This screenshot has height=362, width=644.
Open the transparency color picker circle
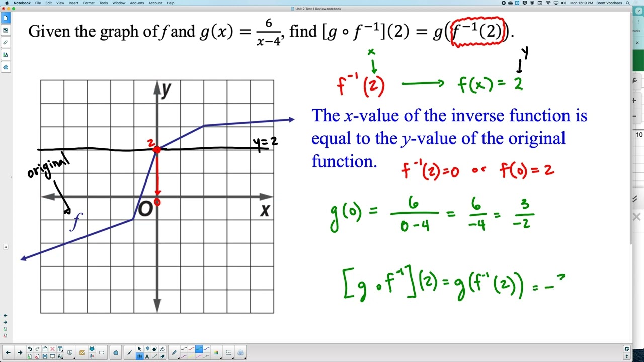[240, 352]
